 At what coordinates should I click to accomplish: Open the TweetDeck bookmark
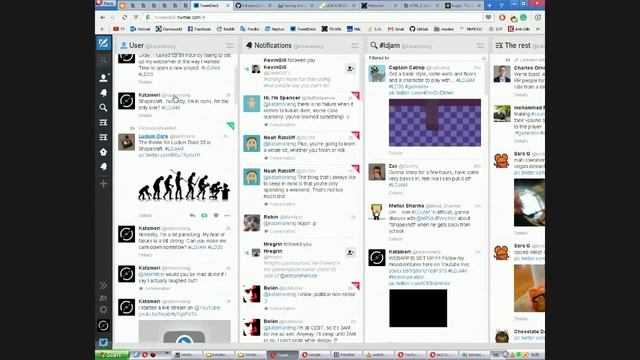[x=303, y=29]
